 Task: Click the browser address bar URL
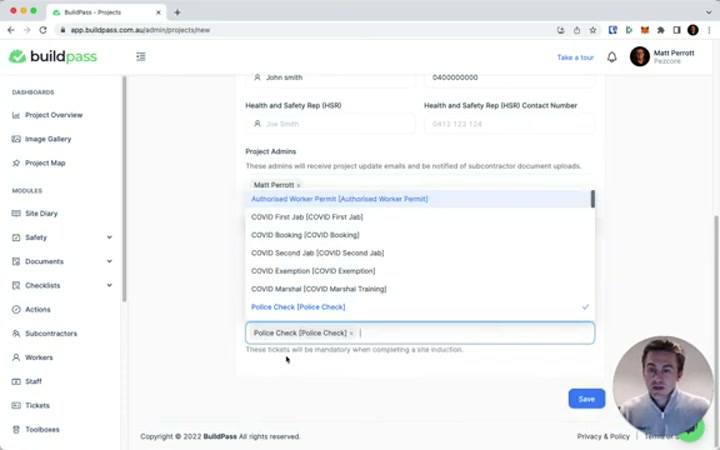[140, 30]
